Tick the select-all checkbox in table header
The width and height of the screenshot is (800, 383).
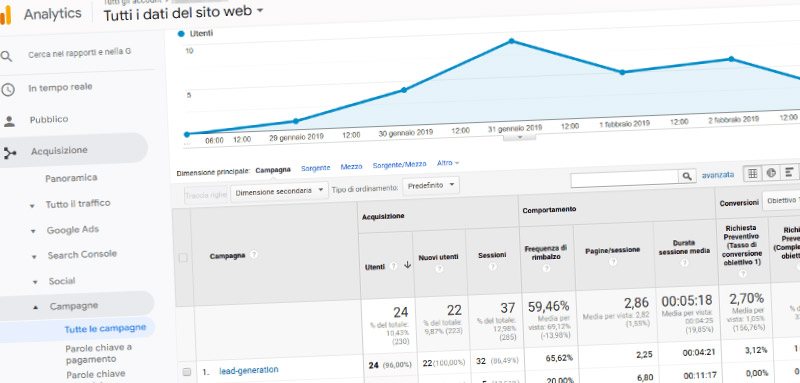pos(183,258)
